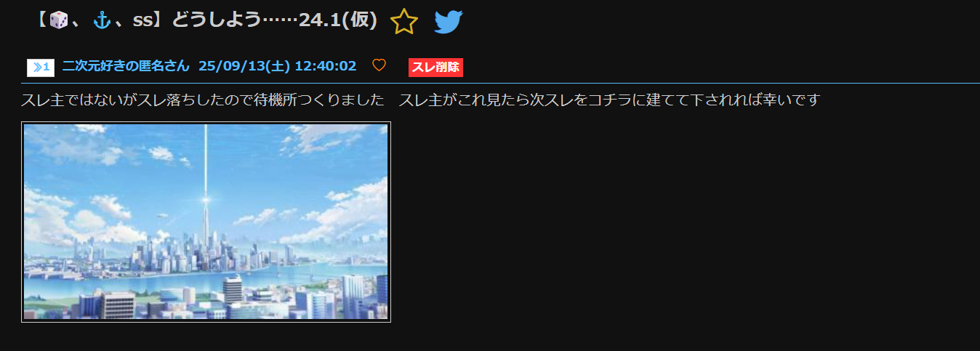Viewport: 980px width, 351px height.
Task: Favorite the thread with the star icon
Action: 404,22
